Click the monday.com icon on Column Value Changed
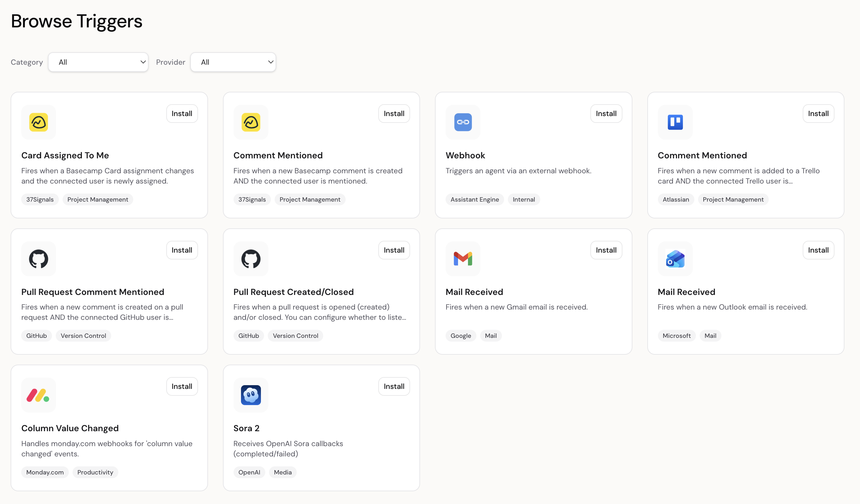860x504 pixels. [39, 395]
